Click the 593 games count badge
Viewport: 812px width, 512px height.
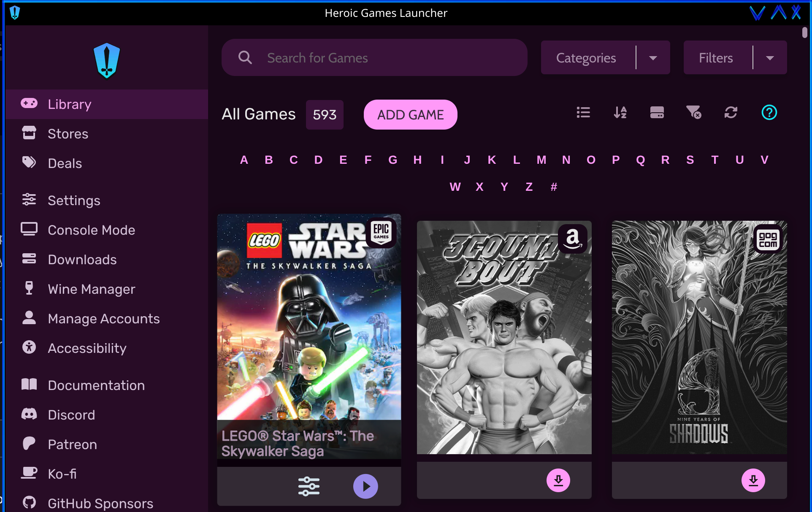click(325, 114)
